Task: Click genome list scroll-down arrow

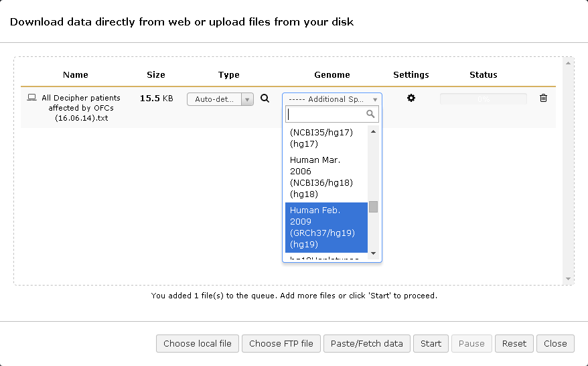Action: 373,254
